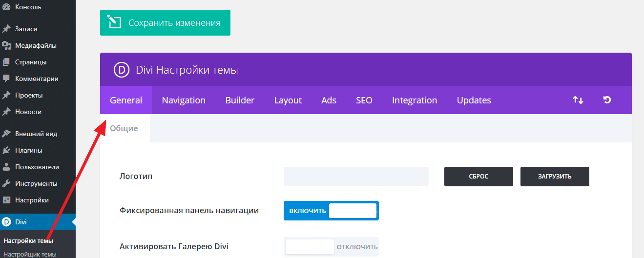Click the reset-to-defaults circular arrow icon
The width and height of the screenshot is (644, 258).
click(607, 100)
